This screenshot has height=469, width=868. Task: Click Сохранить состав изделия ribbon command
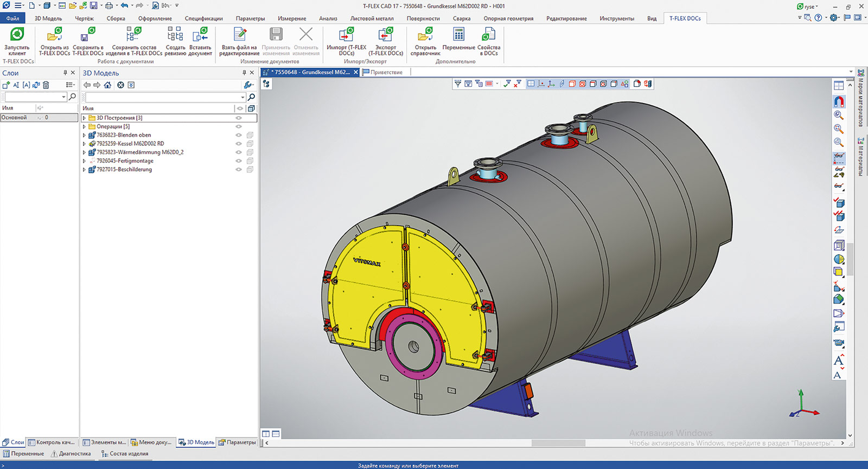[134, 41]
